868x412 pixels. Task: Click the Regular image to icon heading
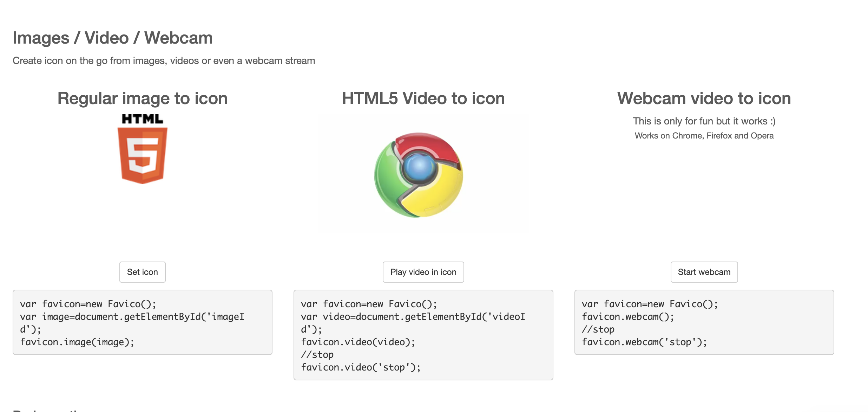[x=142, y=98]
